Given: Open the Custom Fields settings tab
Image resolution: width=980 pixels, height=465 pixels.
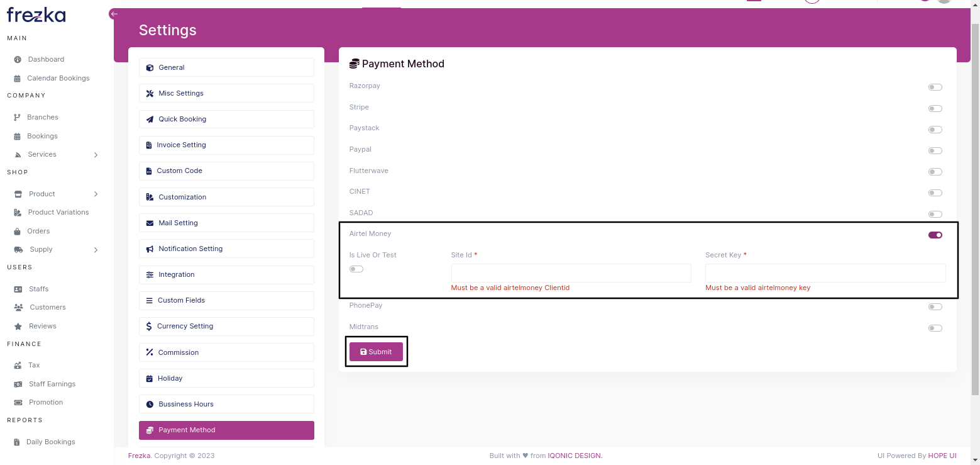Looking at the screenshot, I should click(226, 301).
